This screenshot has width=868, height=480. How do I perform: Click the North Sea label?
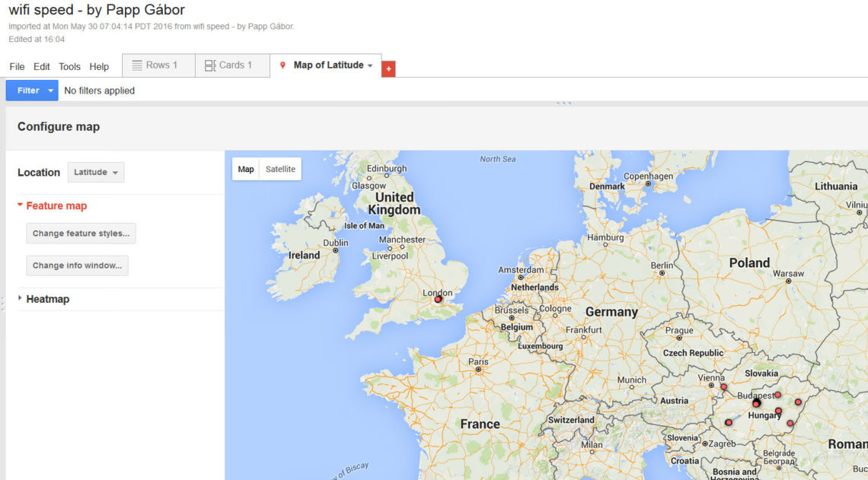498,159
